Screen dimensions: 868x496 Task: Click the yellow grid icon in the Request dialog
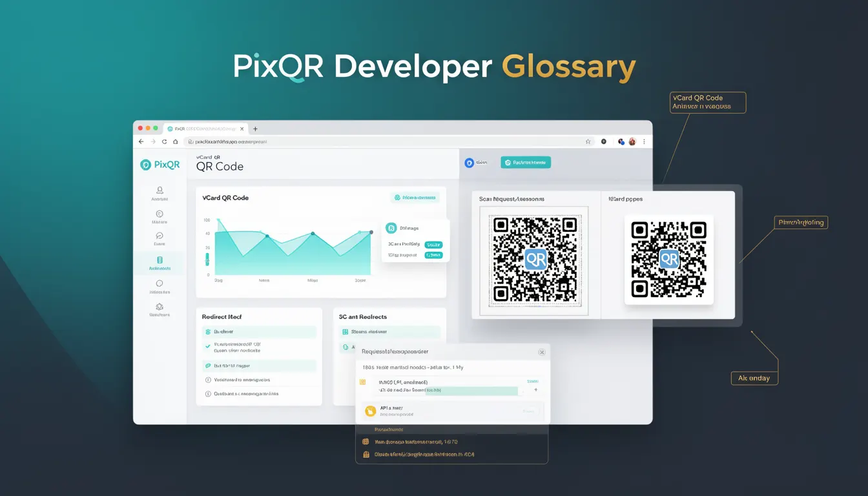pos(362,382)
